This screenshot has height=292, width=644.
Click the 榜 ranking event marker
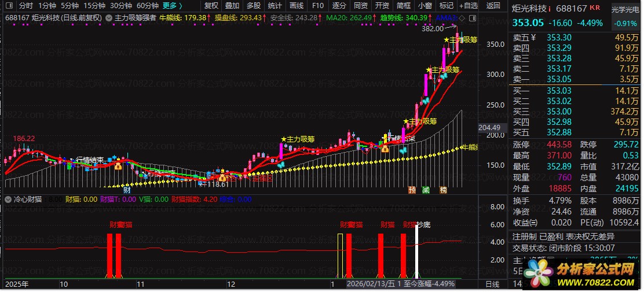tap(443, 190)
